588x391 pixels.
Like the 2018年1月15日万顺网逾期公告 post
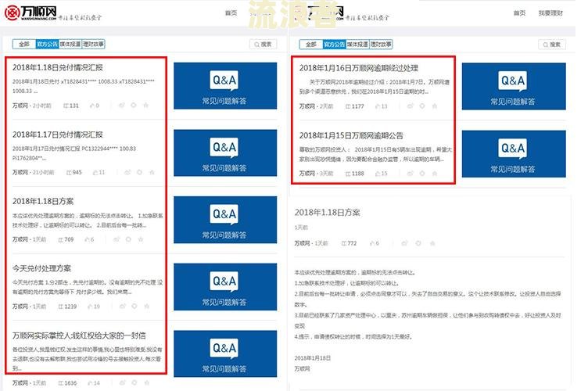click(378, 174)
